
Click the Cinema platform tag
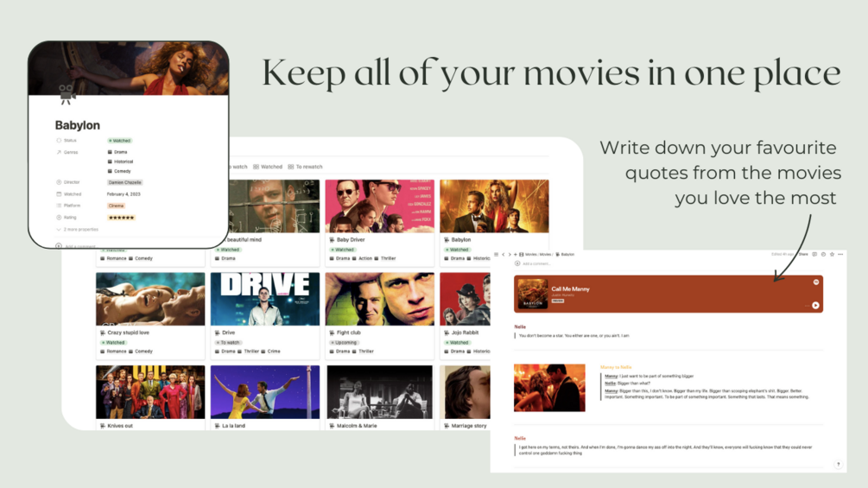coord(117,206)
